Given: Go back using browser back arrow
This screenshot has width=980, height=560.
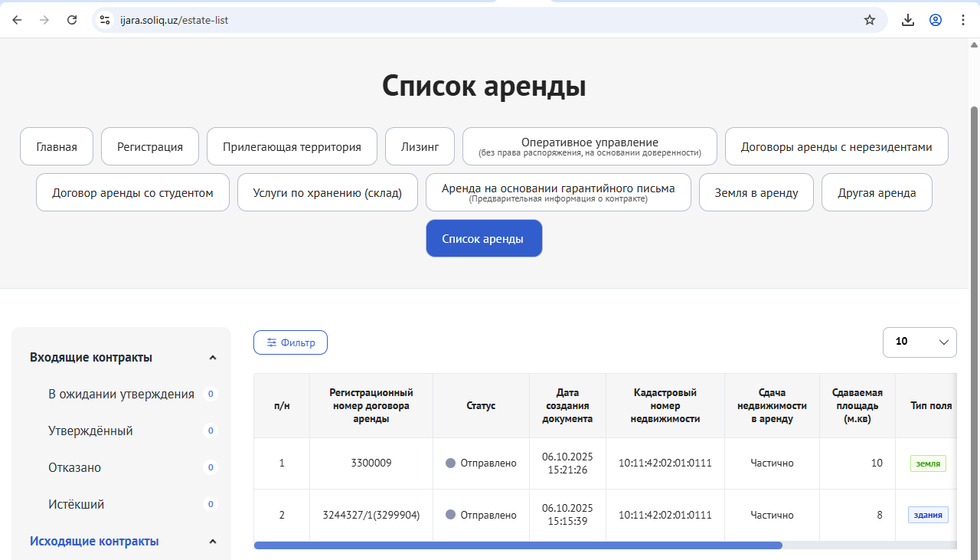Looking at the screenshot, I should [17, 20].
